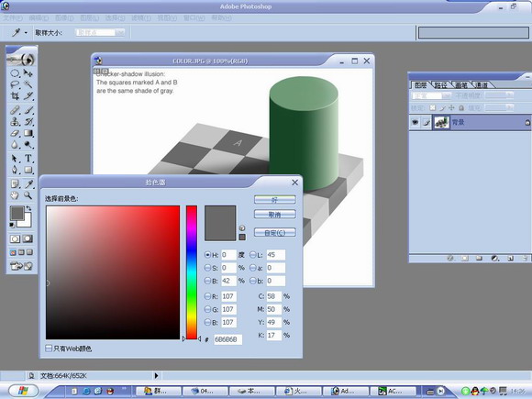This screenshot has height=399, width=532.
Task: Click the delete layer trash icon
Action: [525, 259]
